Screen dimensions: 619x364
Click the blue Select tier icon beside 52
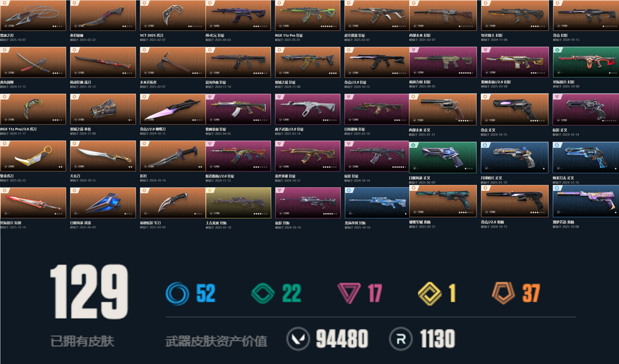[177, 293]
